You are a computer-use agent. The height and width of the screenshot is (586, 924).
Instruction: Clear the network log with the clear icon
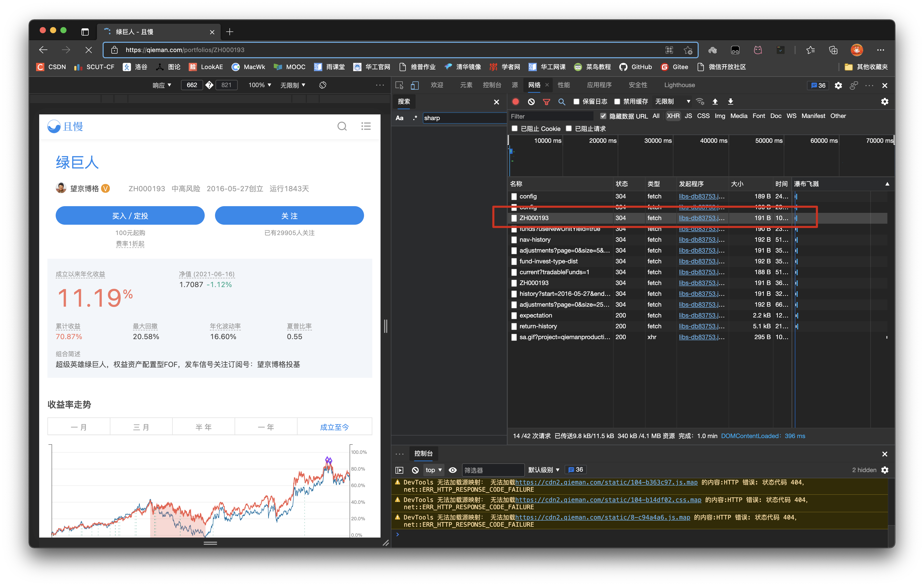531,102
